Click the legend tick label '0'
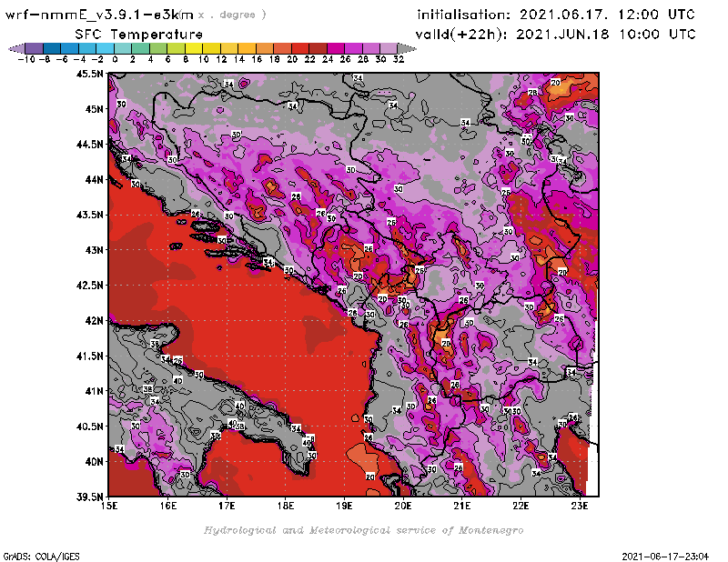 click(115, 59)
